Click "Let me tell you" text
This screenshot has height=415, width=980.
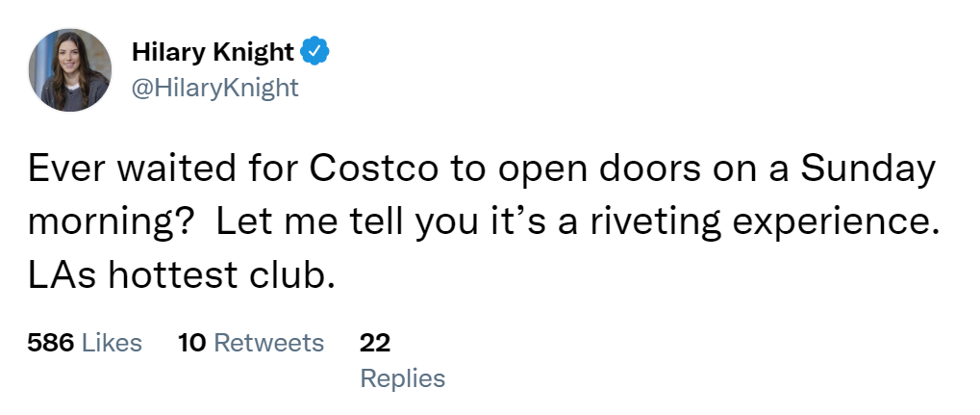tap(319, 222)
